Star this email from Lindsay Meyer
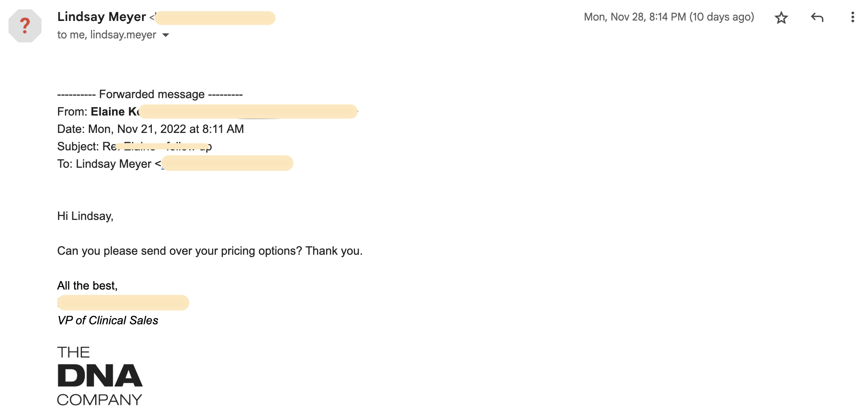Viewport: 868px width, 414px height. [781, 18]
